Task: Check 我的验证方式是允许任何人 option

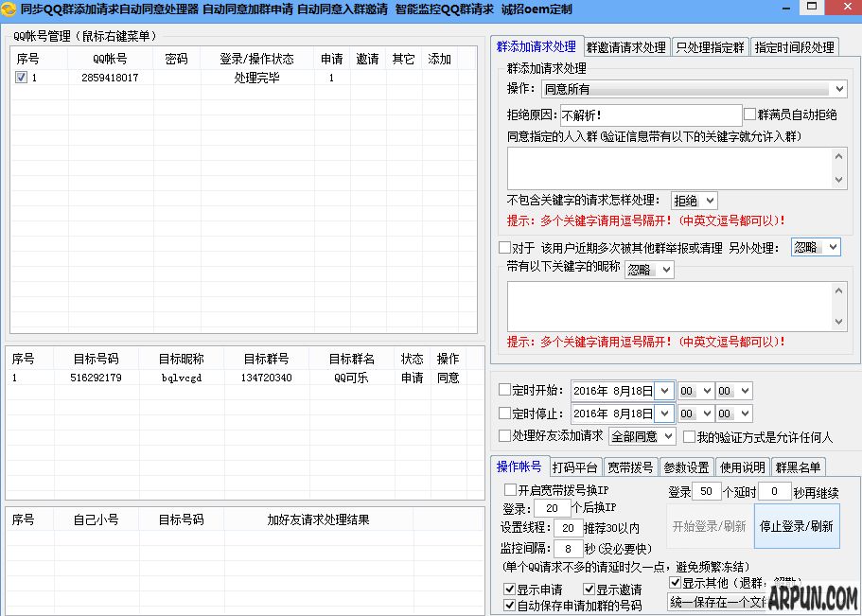Action: click(689, 437)
